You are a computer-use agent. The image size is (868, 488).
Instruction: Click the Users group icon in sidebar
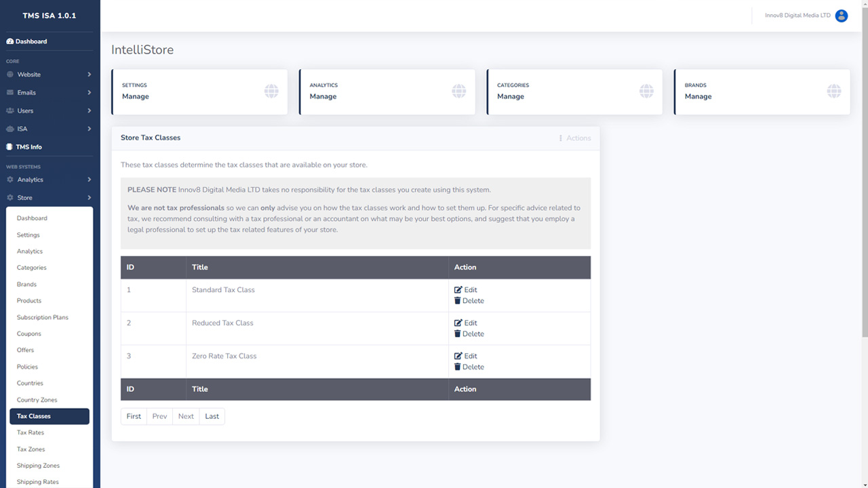click(10, 110)
